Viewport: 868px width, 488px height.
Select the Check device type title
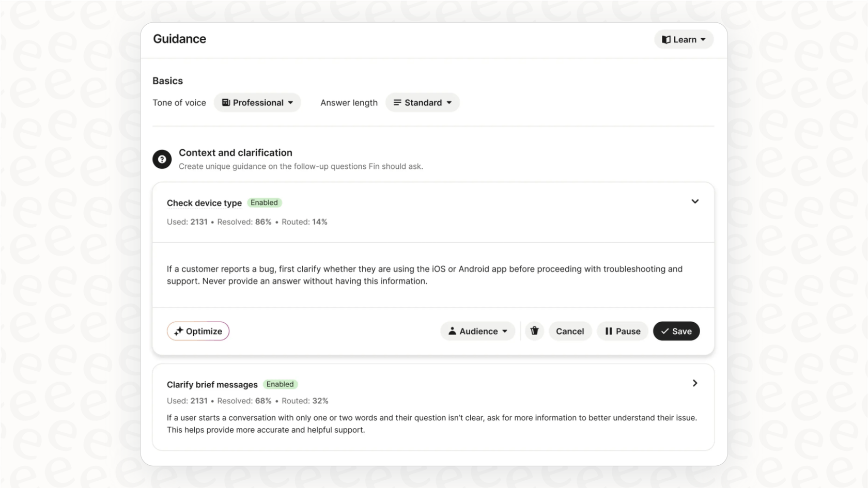204,203
